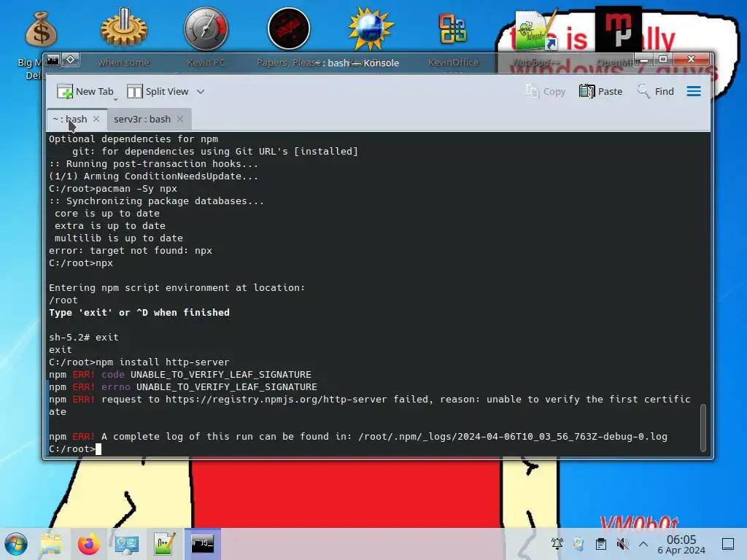Open the notifications bell tray icon

(x=557, y=543)
